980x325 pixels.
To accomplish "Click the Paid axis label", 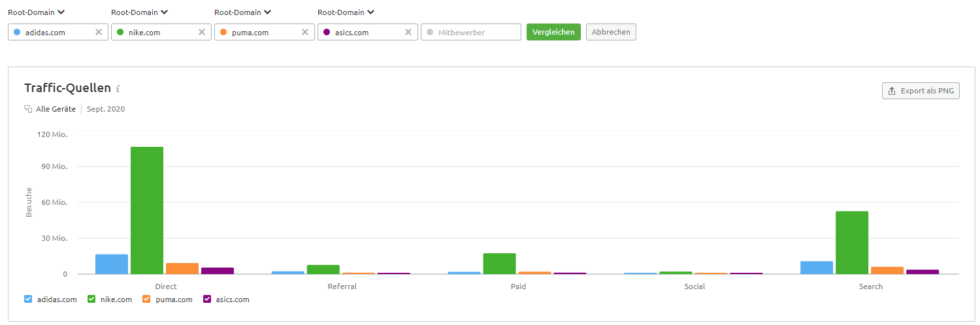I will pos(518,286).
